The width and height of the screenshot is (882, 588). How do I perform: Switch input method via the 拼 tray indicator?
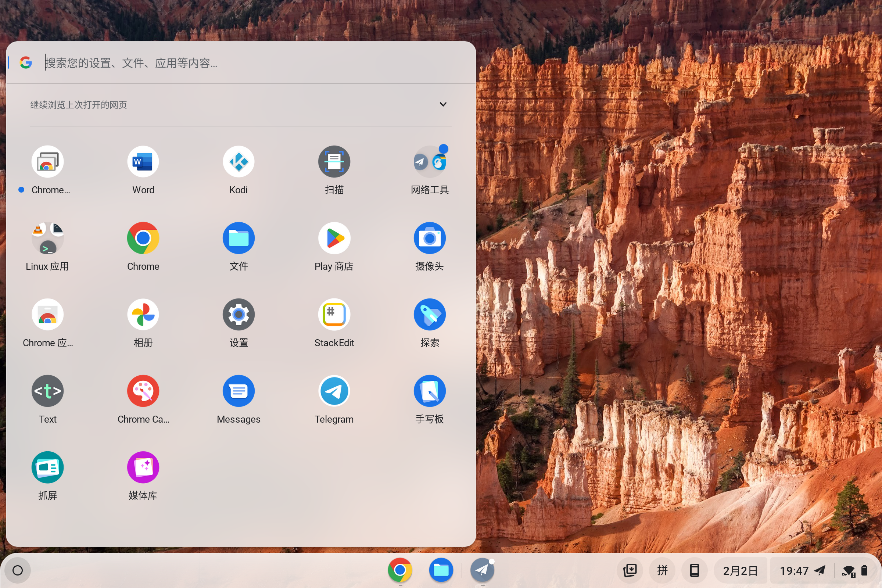click(x=662, y=570)
